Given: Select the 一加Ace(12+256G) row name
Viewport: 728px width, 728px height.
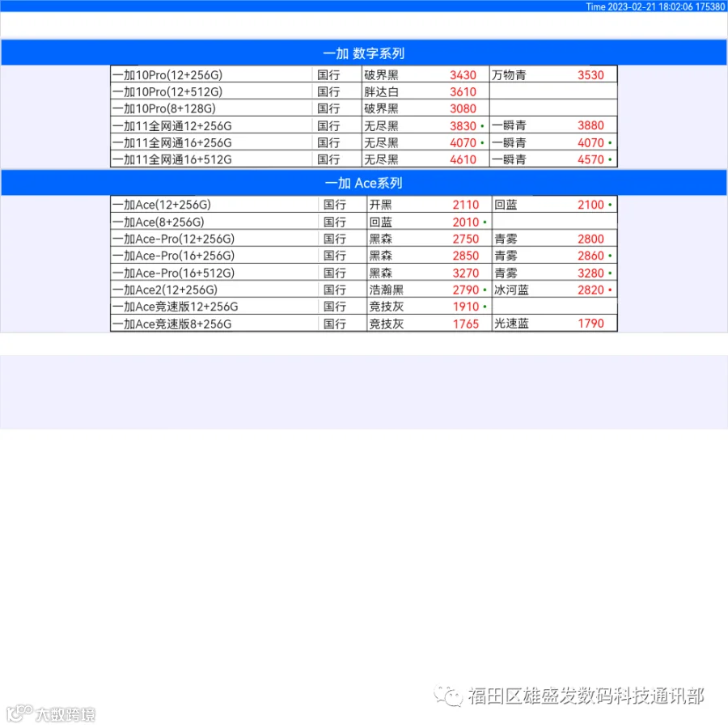Looking at the screenshot, I should tap(162, 205).
